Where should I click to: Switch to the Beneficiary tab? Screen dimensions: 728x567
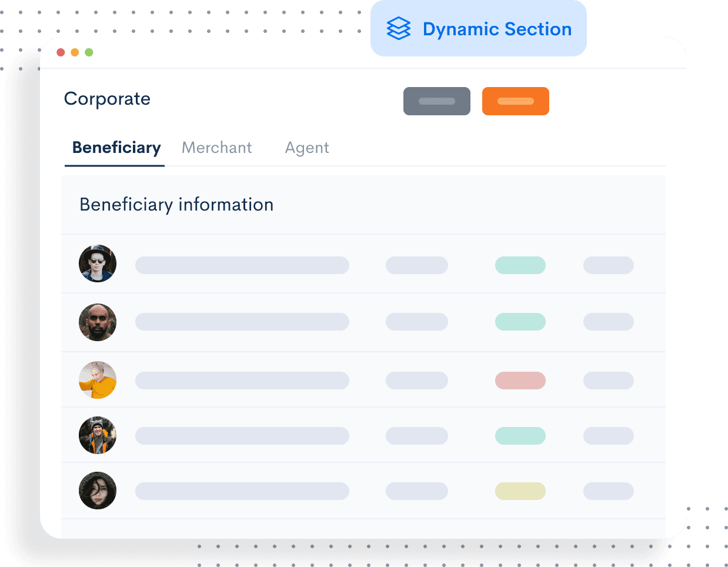tap(116, 148)
